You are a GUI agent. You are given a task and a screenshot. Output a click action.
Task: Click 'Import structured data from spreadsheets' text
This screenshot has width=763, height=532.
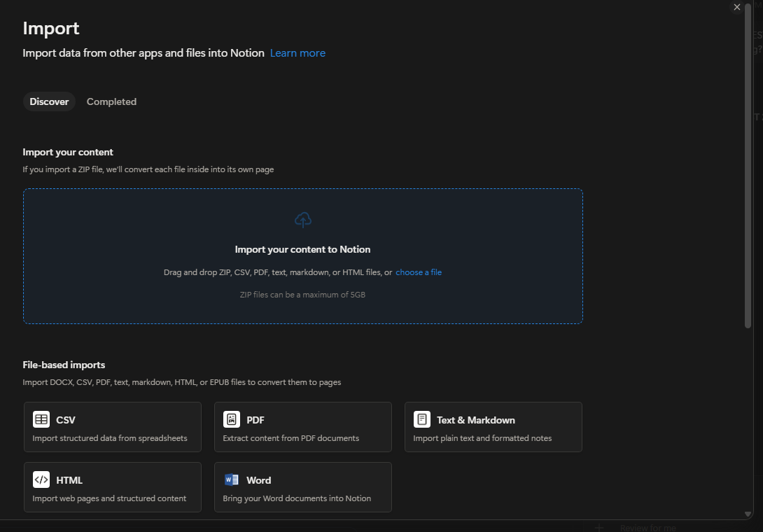pos(110,438)
